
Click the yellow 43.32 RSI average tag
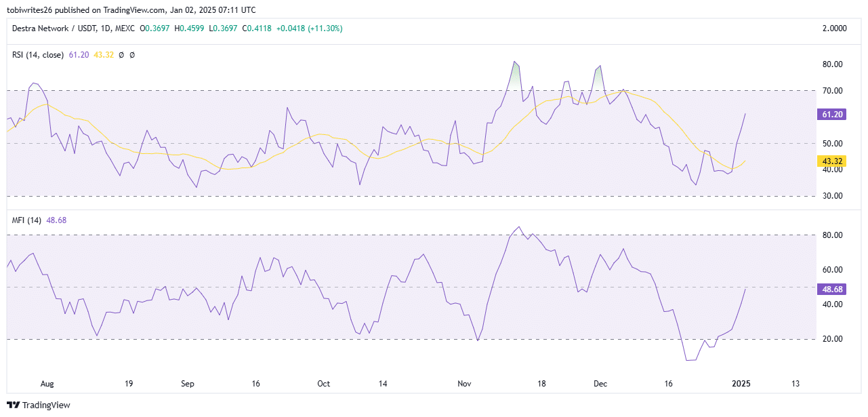point(832,161)
